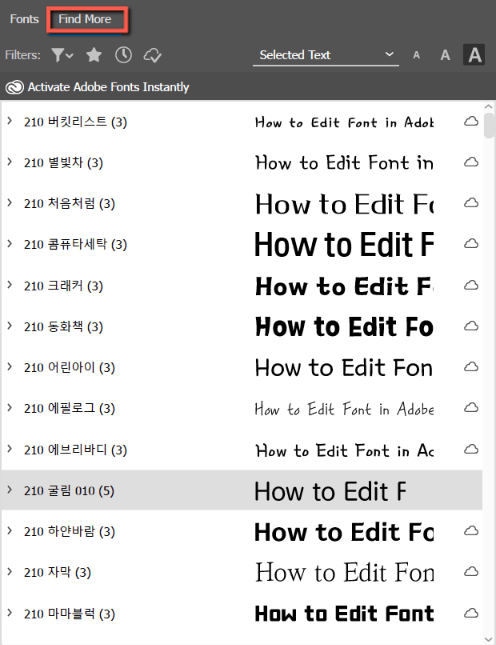Viewport: 496px width, 645px height.
Task: Toggle the recently added clock filter
Action: pos(123,55)
